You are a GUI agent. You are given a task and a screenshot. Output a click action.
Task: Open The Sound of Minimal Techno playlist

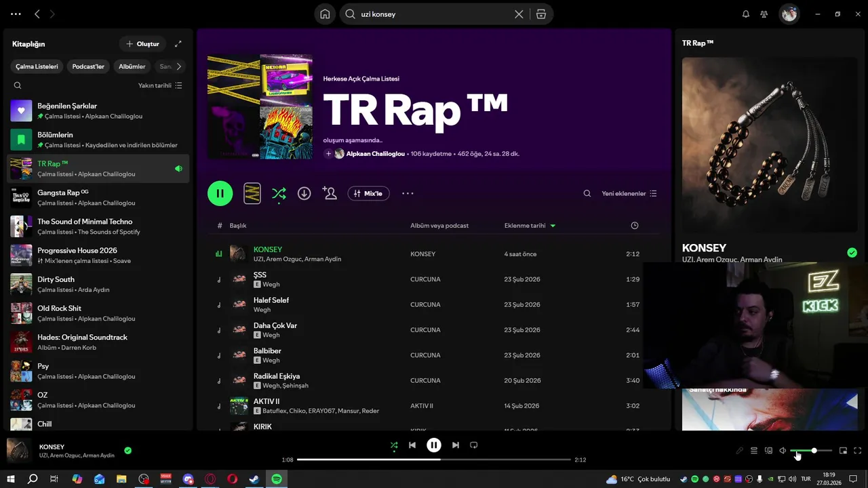tap(98, 226)
